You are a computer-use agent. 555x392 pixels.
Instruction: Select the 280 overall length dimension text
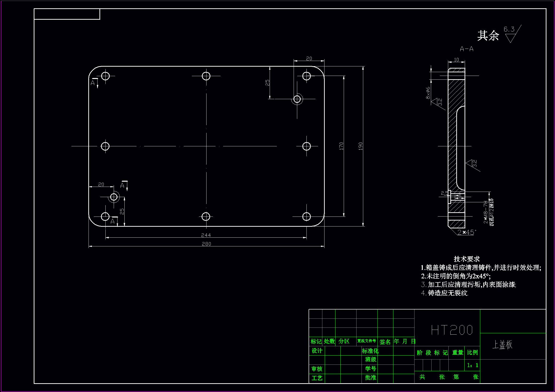[207, 244]
